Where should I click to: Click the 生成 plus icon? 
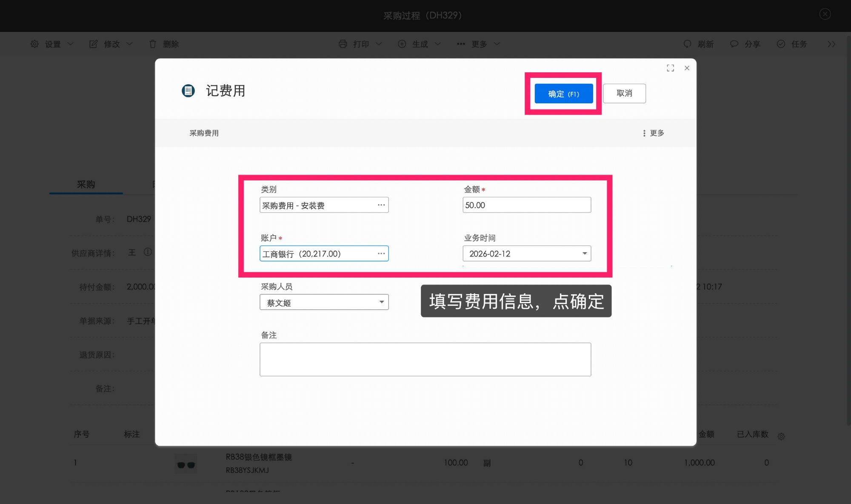pyautogui.click(x=402, y=44)
